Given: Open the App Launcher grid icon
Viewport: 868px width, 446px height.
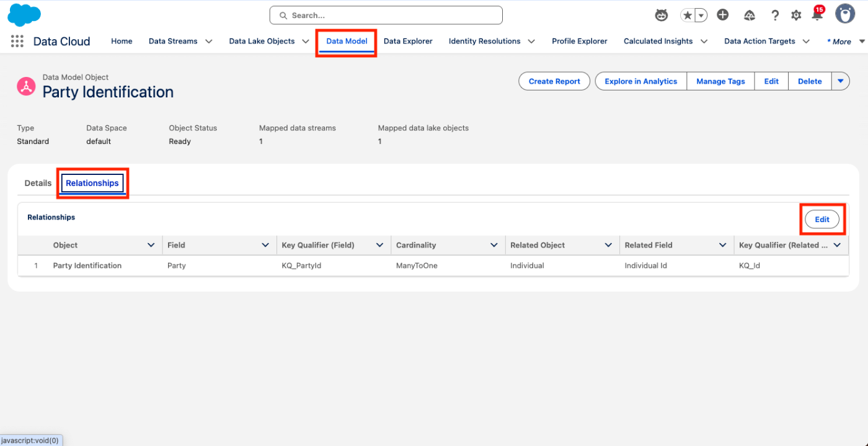Looking at the screenshot, I should [17, 42].
